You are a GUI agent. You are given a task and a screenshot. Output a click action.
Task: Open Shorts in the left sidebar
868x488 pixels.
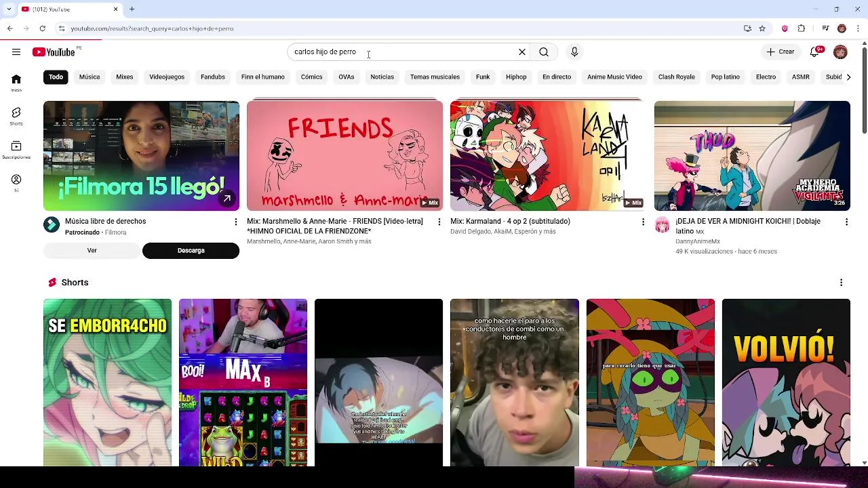tap(16, 116)
